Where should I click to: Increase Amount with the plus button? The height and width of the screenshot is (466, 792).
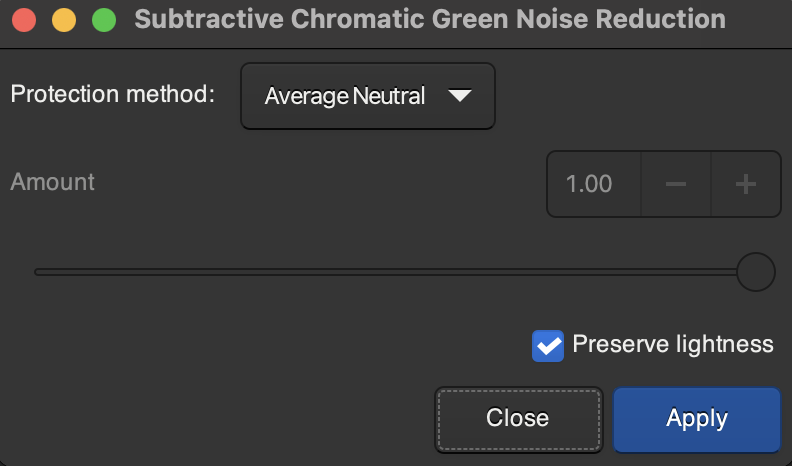tap(745, 184)
